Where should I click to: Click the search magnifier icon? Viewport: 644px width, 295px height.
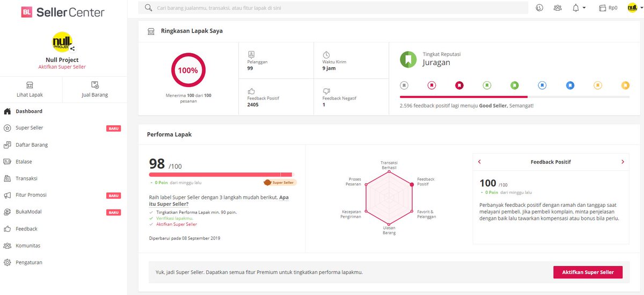(x=148, y=8)
